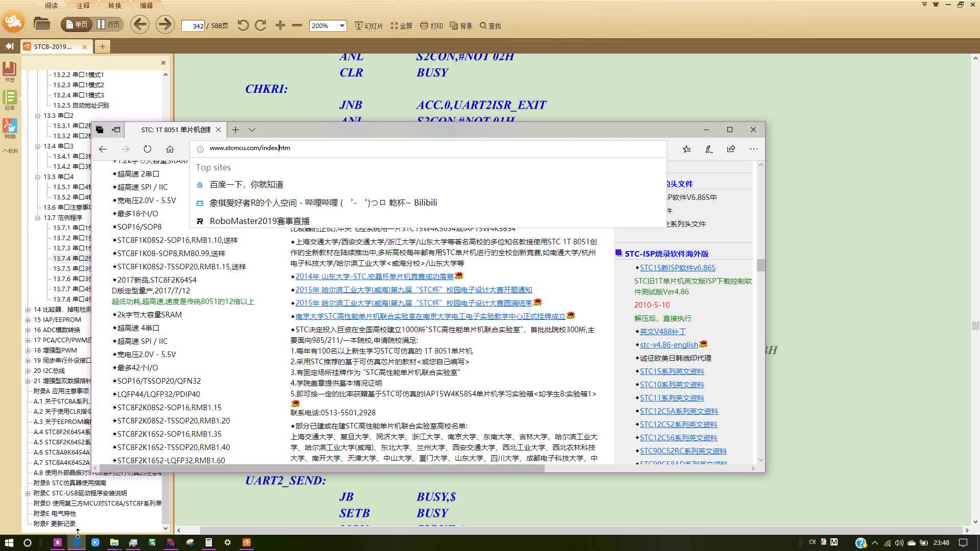Collapse the 13.3 串口2 tree node

[x=37, y=116]
